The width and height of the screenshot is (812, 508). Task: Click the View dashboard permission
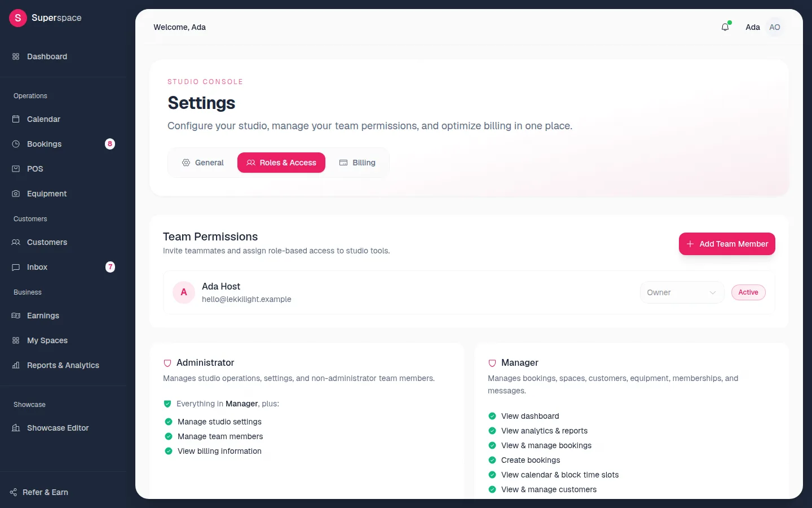530,416
